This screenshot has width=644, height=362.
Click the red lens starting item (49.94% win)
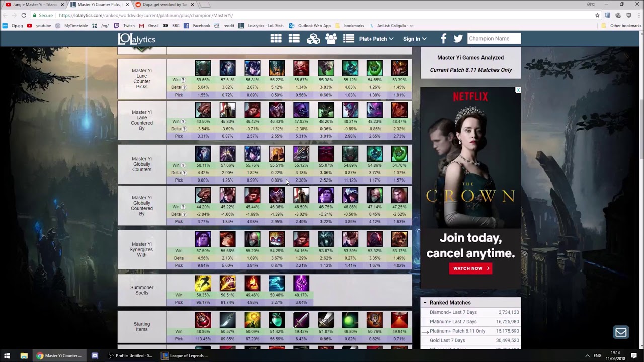pyautogui.click(x=399, y=320)
